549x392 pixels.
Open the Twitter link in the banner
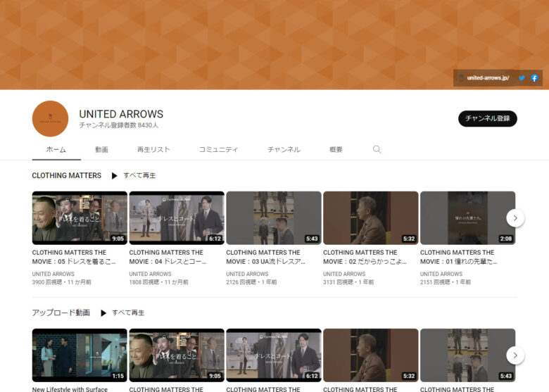[522, 78]
